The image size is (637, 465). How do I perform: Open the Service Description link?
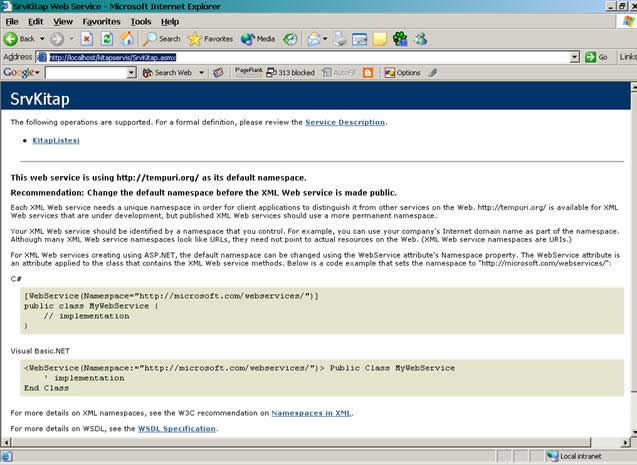coord(344,122)
